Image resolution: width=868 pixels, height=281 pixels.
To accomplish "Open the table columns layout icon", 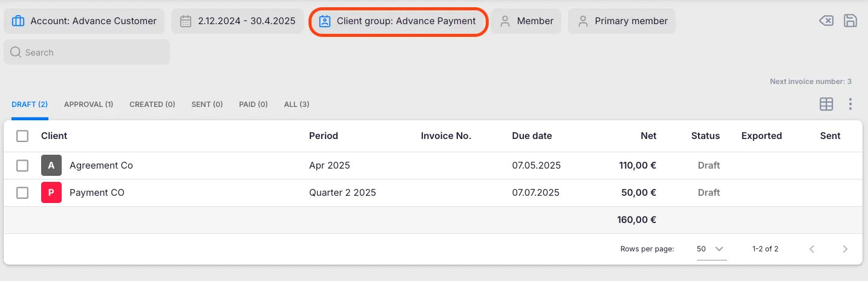I will [x=826, y=104].
